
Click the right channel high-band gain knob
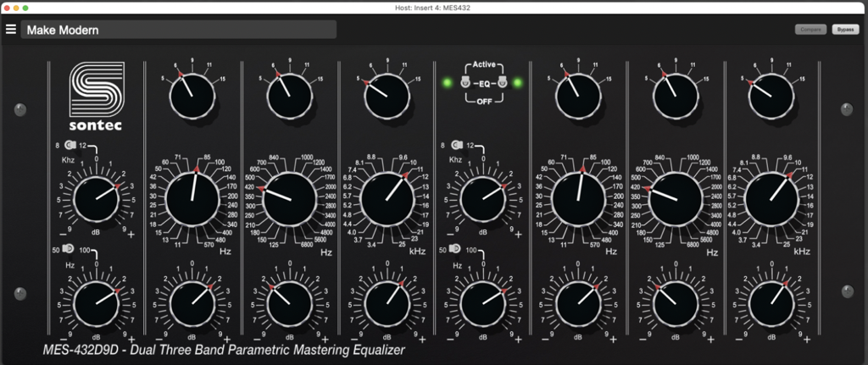pos(771,304)
